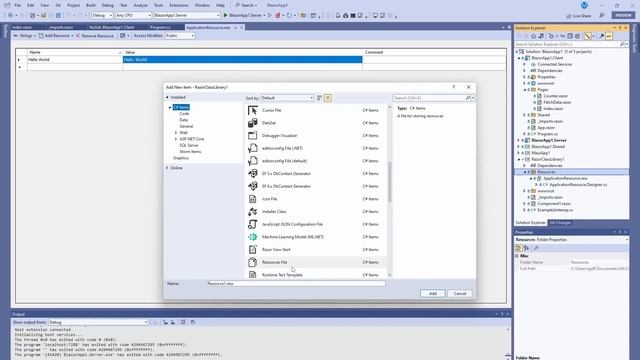
Task: Open the BlazorApp1.Server startup project dropdown
Action: point(187,15)
